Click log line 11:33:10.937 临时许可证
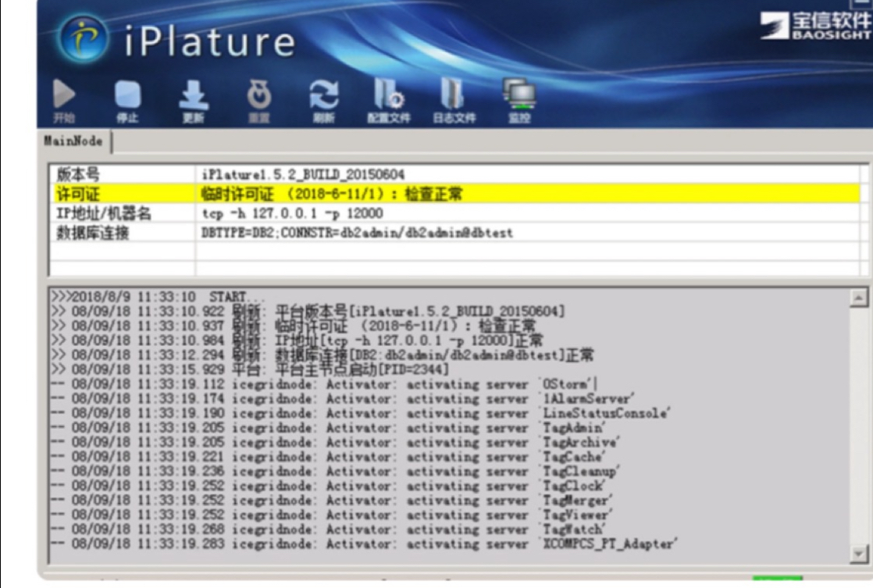The width and height of the screenshot is (873, 588). pos(294,326)
